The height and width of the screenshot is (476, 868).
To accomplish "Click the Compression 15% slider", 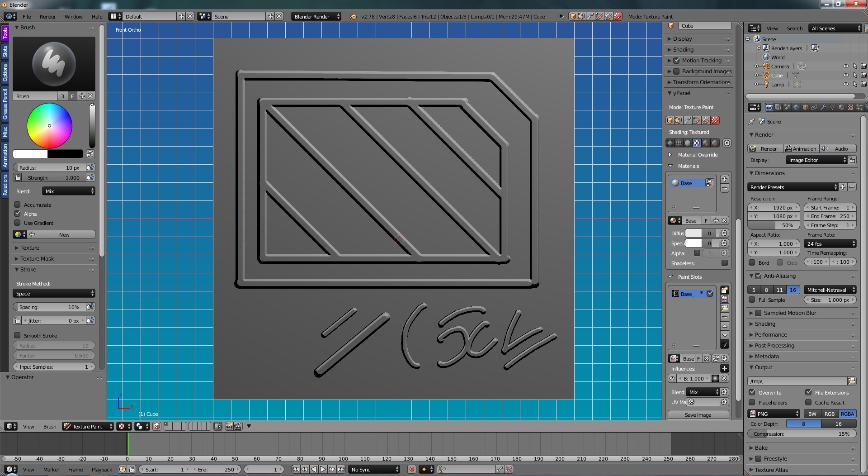I will tap(802, 433).
